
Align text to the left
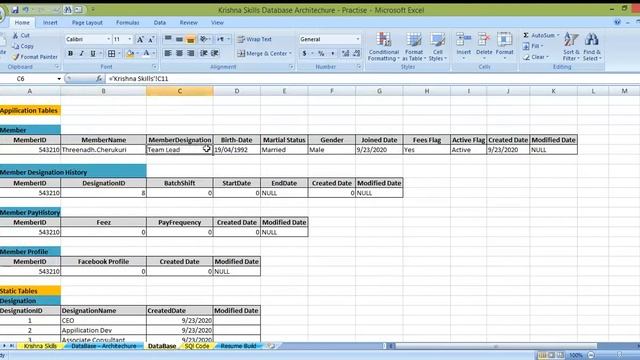(168, 53)
